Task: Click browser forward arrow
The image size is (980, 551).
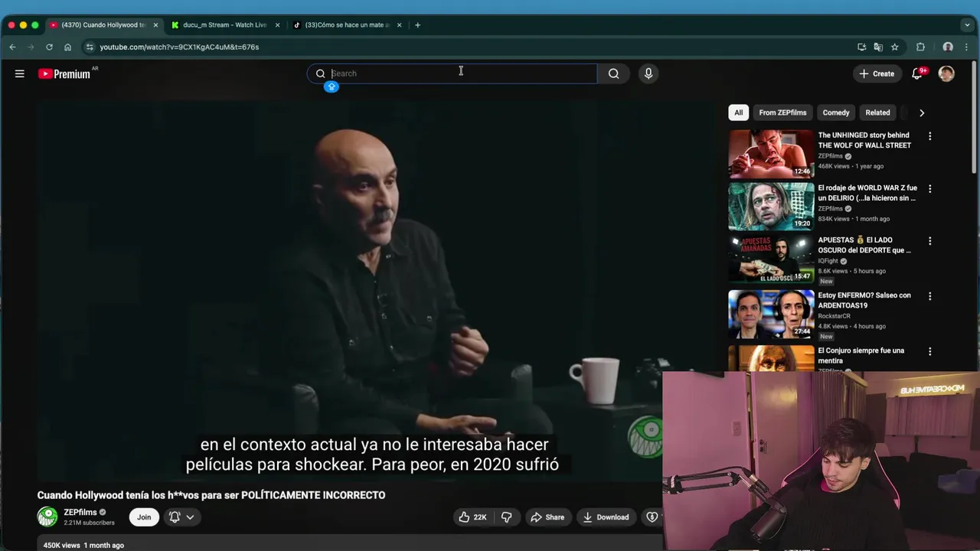Action: (31, 47)
